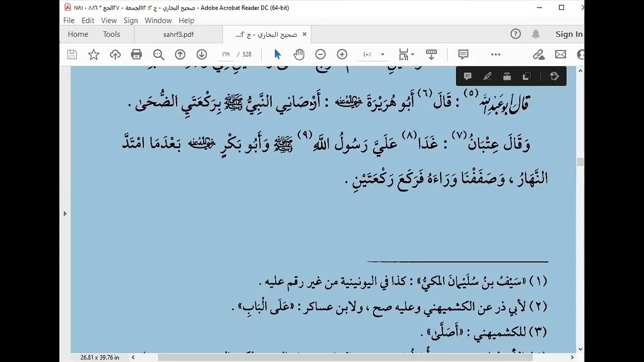
Task: Click the scroll up arrow button
Action: pos(580,70)
